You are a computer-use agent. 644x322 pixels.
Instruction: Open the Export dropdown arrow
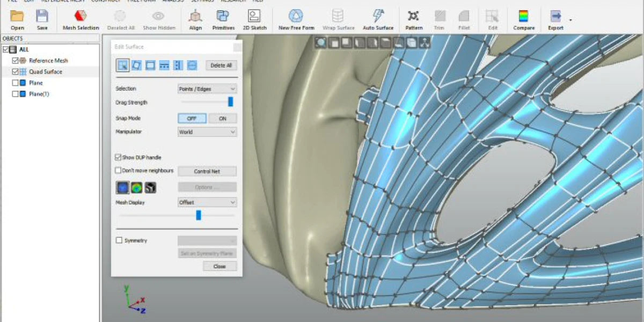pyautogui.click(x=570, y=20)
